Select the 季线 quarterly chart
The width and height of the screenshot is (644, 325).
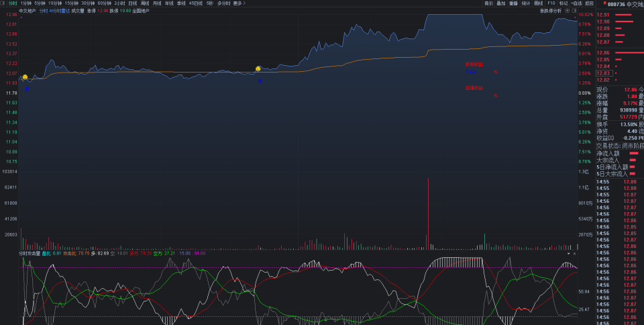tap(181, 3)
